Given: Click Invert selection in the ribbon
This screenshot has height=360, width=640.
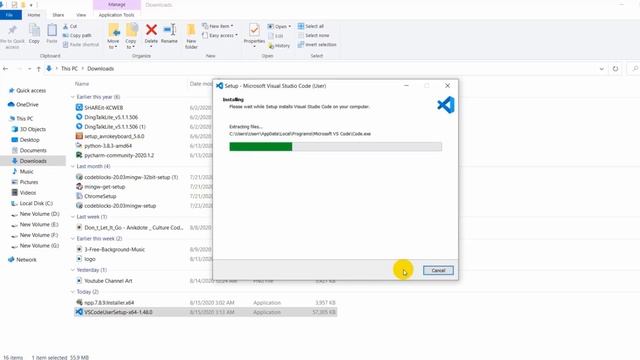Looking at the screenshot, I should [x=317, y=44].
